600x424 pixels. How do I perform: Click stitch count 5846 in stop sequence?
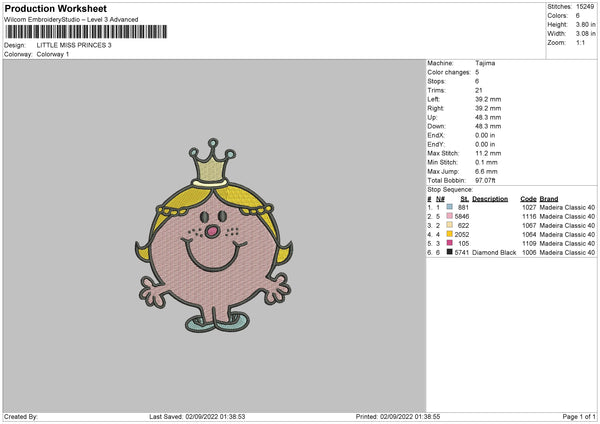pyautogui.click(x=461, y=216)
